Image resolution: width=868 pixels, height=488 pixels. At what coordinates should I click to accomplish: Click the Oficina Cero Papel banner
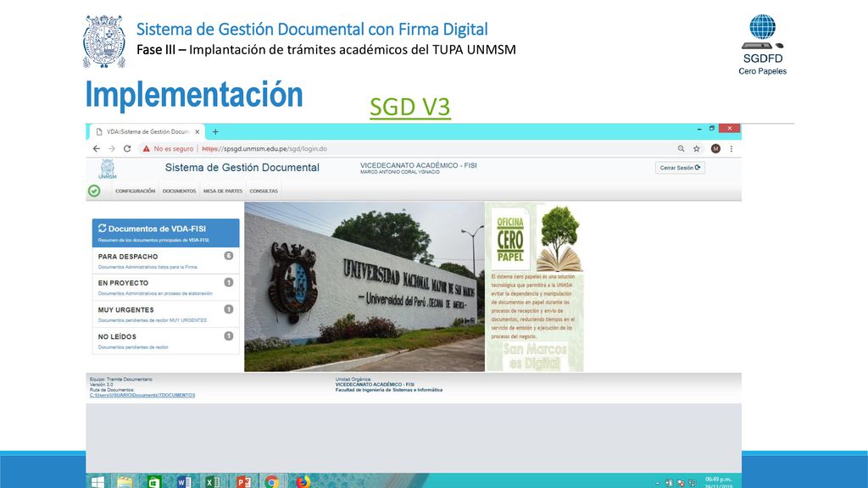tap(534, 286)
